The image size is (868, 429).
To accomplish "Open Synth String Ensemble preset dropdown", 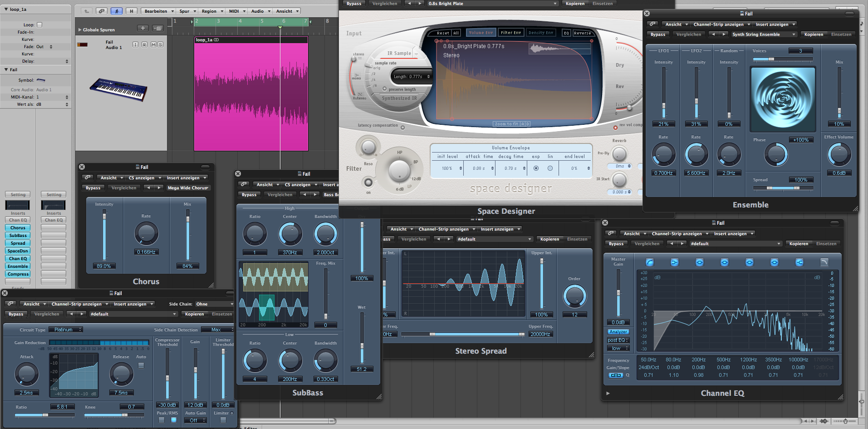I will tap(764, 35).
